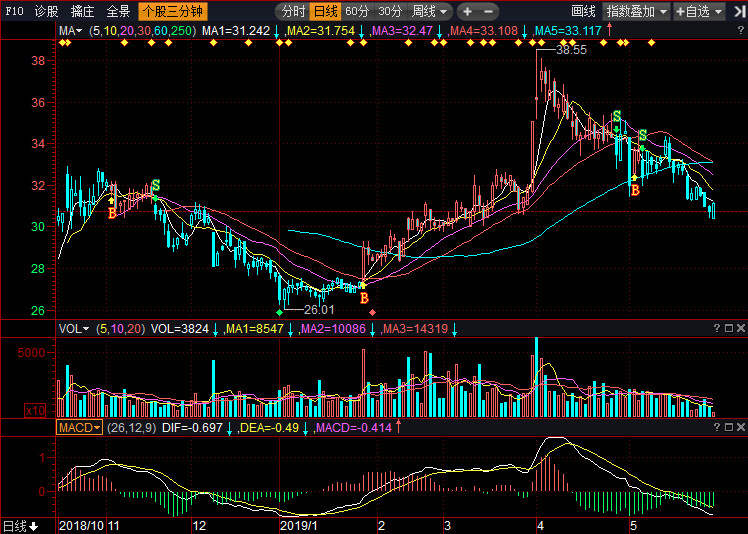This screenshot has width=748, height=534.
Task: Open the MACD indicator dropdown
Action: click(x=80, y=428)
